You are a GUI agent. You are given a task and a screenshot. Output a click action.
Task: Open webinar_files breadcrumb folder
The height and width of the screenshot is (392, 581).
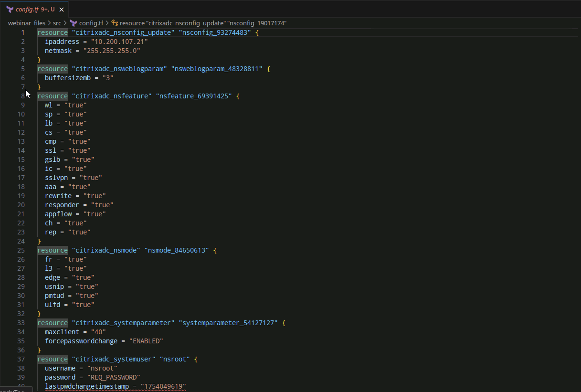27,23
